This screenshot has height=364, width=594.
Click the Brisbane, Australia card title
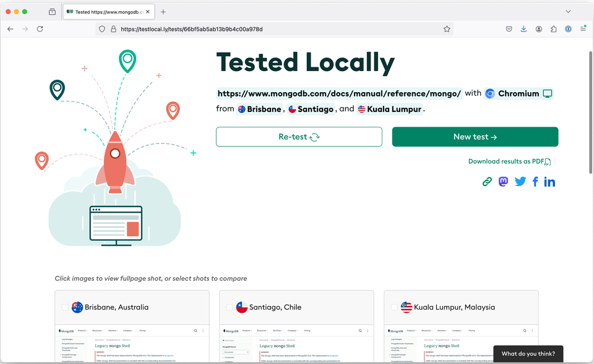(x=117, y=307)
